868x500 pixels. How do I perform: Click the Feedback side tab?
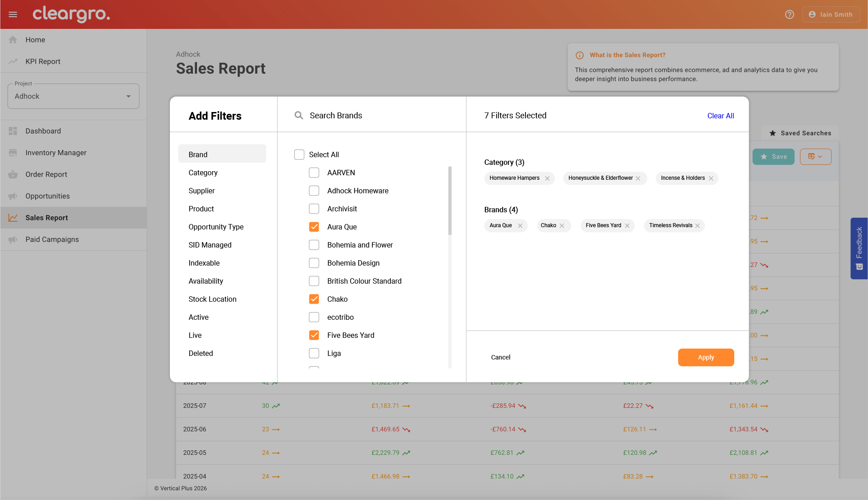click(x=859, y=248)
